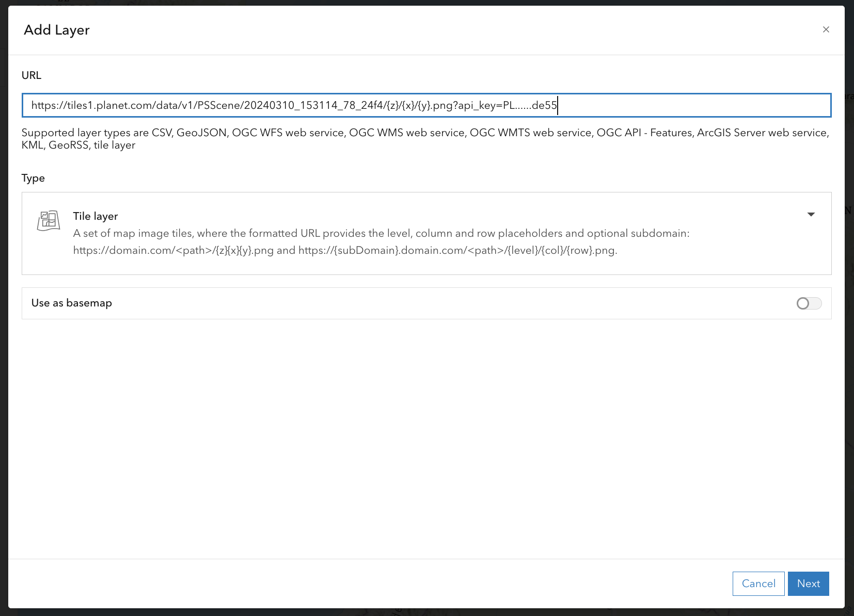Click into the URL input field
Viewport: 854px width, 616px height.
(x=426, y=105)
